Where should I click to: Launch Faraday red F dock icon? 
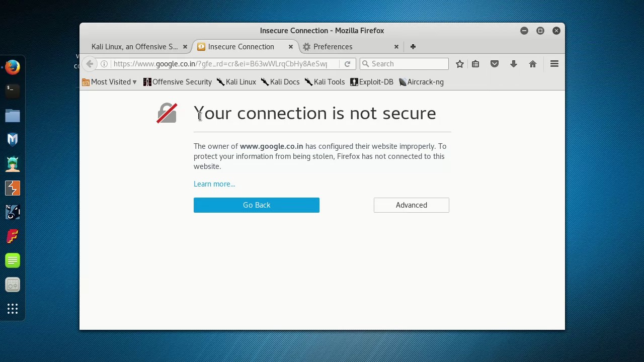click(13, 236)
